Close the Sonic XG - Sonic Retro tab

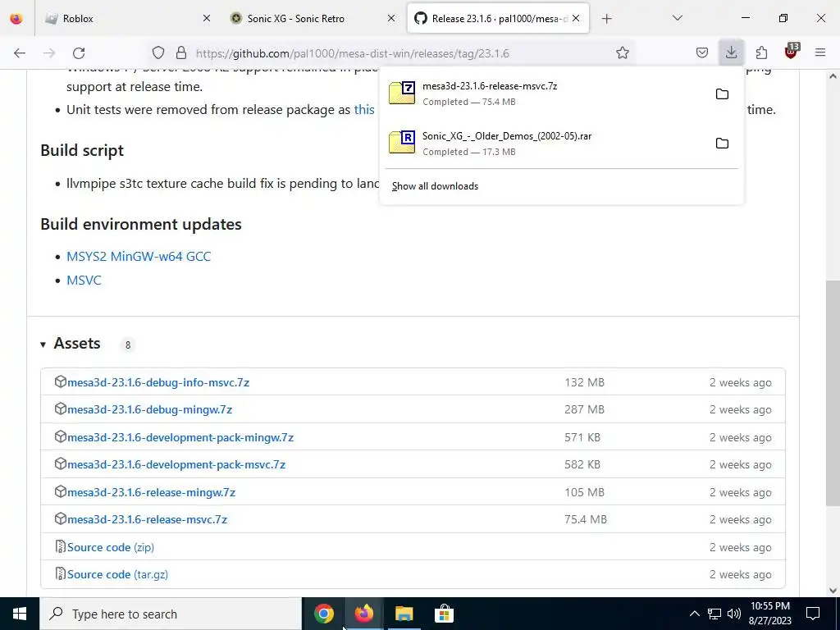[x=391, y=18]
